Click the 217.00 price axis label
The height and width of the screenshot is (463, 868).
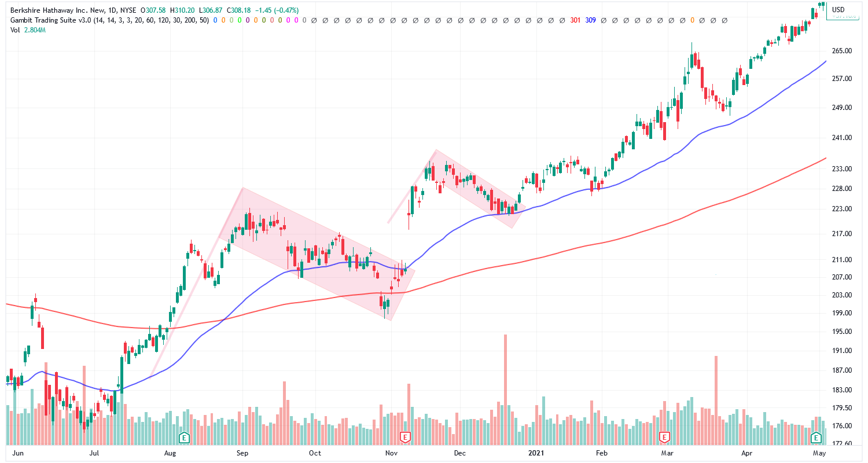coord(841,234)
